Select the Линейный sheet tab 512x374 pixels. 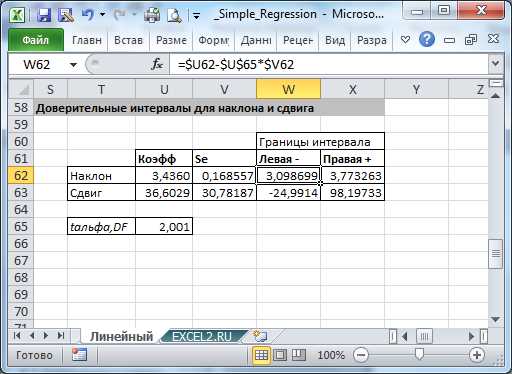(x=121, y=336)
